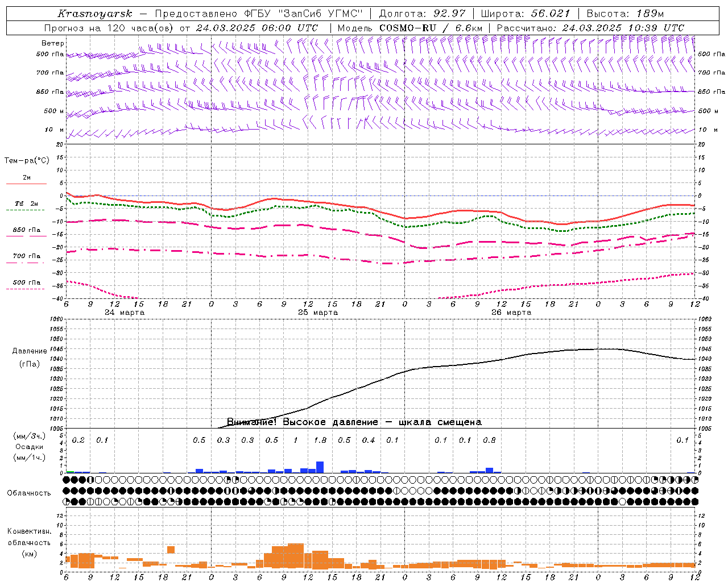728x582 pixels.
Task: Click the tallest orange convective cloud bar
Action: 296,556
